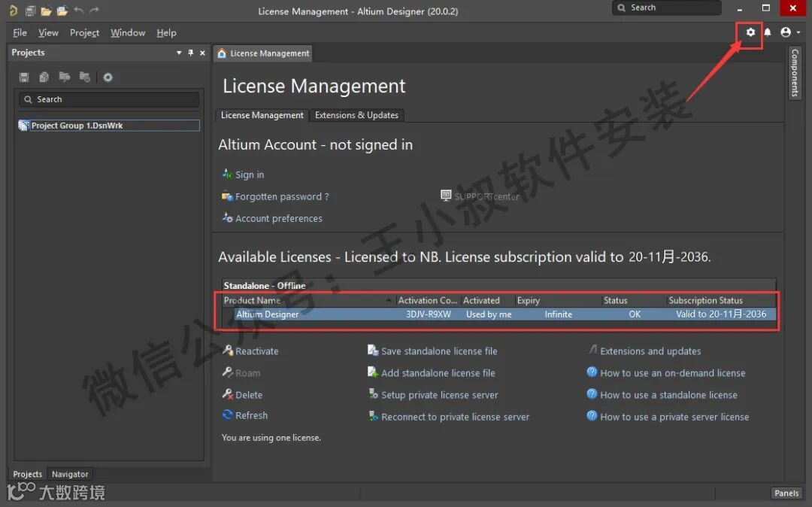Click the Open project folder icon in Projects panel

click(x=64, y=77)
